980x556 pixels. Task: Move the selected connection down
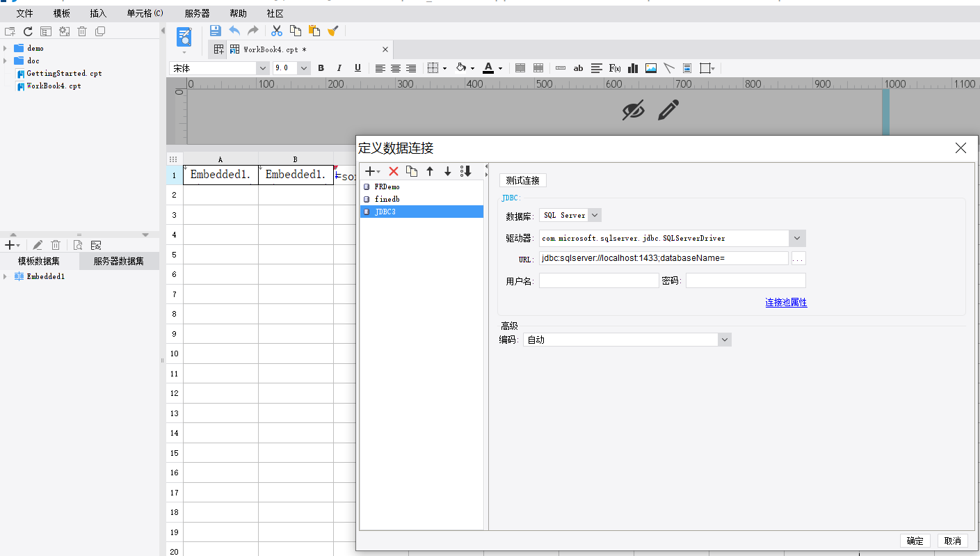click(448, 171)
